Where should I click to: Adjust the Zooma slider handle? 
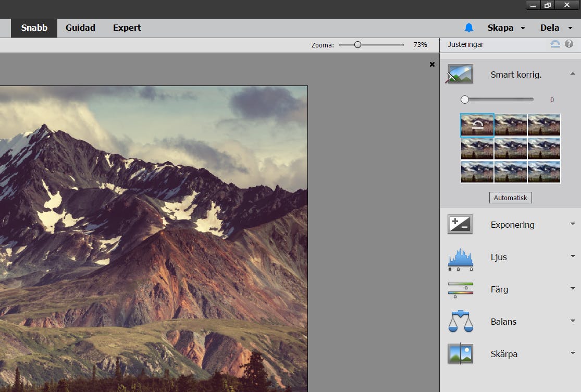(x=357, y=45)
